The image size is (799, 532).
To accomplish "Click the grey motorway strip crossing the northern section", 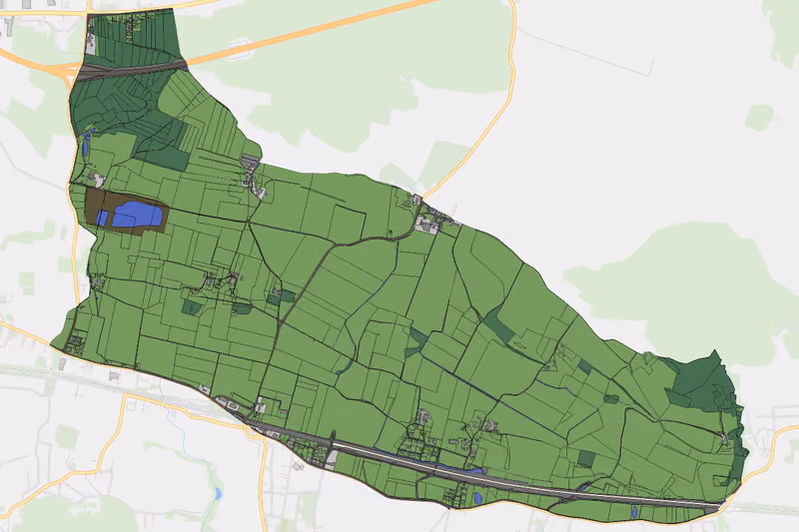I will 130,70.
